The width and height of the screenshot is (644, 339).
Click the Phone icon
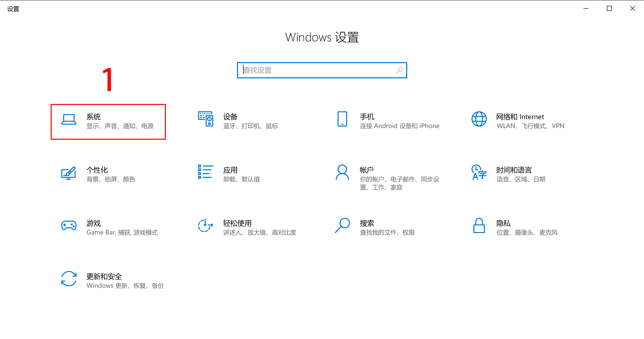tap(342, 119)
